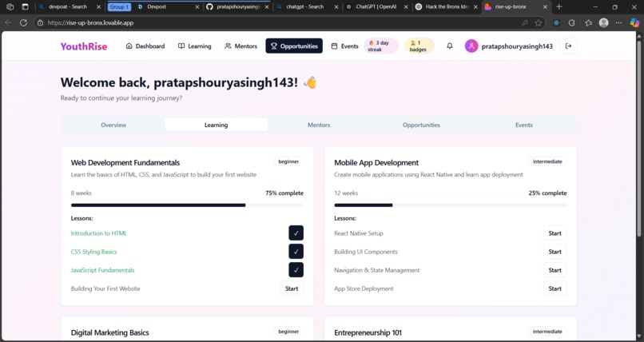Click Web Development Fundamentals course title
Screen dimensions: 644x342
click(125, 162)
